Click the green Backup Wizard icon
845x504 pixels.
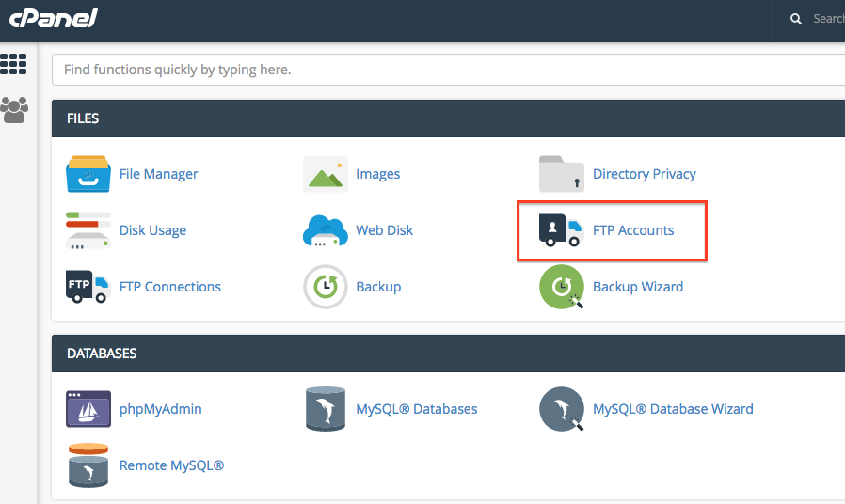[562, 287]
